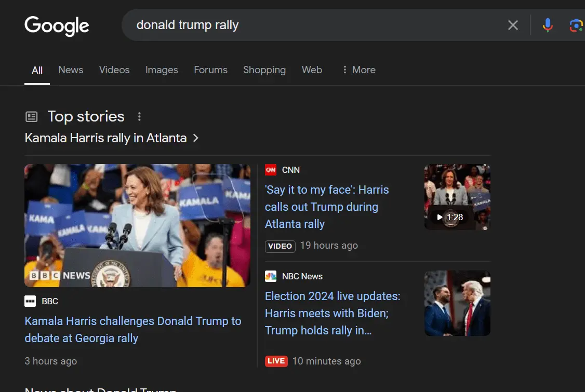
Task: Select the Images tab
Action: [162, 70]
